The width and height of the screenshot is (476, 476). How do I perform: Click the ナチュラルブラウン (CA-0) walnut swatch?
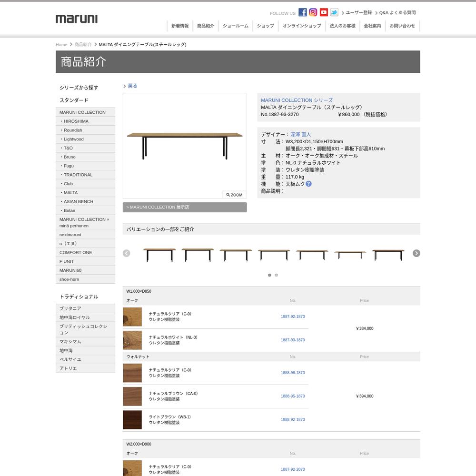click(132, 397)
